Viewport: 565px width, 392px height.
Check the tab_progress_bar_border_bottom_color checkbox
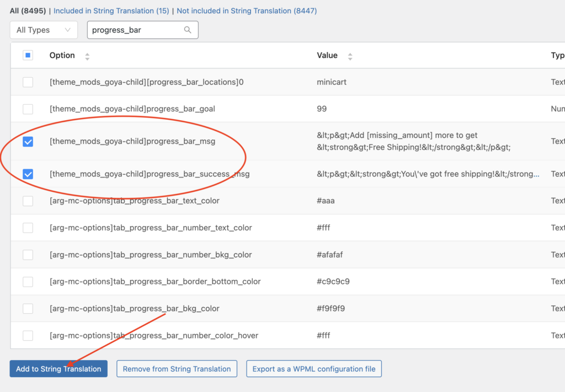click(28, 282)
